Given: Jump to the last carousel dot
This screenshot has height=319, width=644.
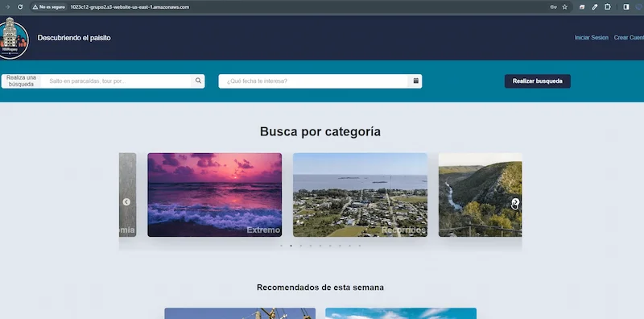Looking at the screenshot, I should (x=359, y=246).
